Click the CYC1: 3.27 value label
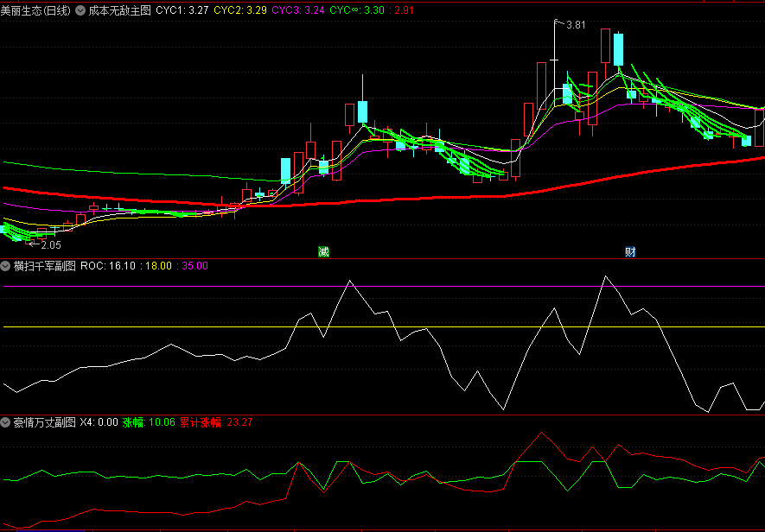765x532 pixels. coord(182,10)
